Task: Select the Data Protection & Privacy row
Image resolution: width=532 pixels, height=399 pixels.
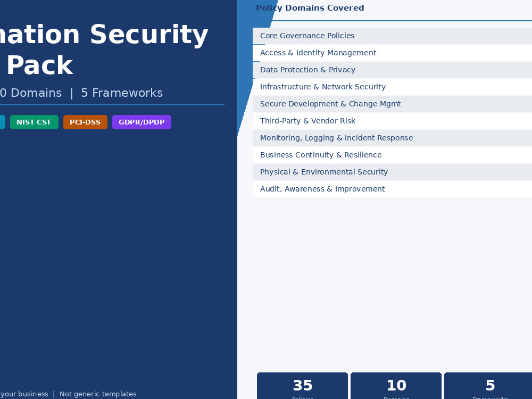Action: [392, 70]
